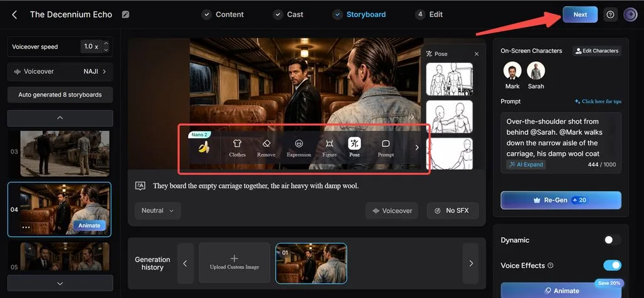This screenshot has width=644, height=298.
Task: Select the Figure tool
Action: click(330, 148)
